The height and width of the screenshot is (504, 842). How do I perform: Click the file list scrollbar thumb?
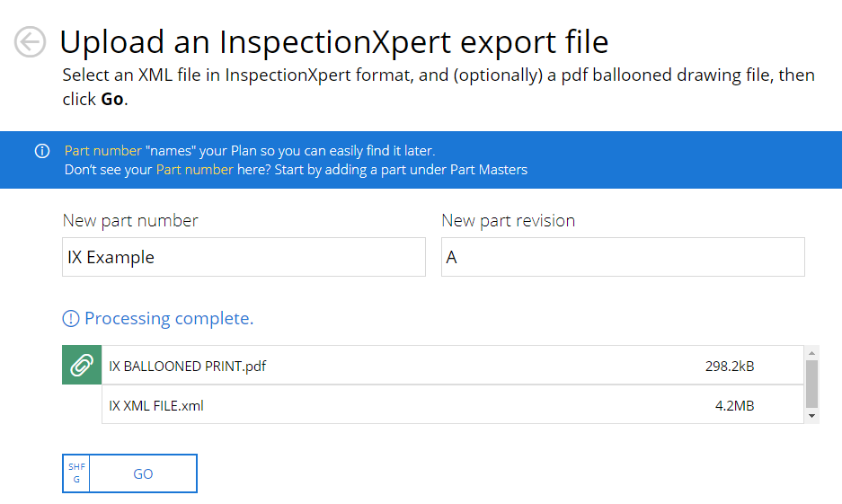[811, 384]
